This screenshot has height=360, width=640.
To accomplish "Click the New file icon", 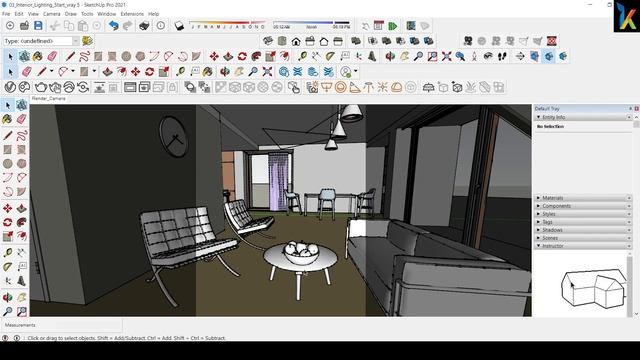I will click(10, 26).
